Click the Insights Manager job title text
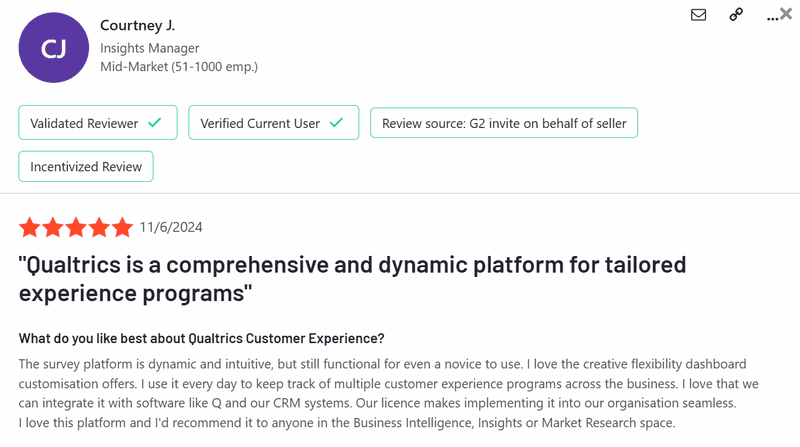The image size is (800, 447). coord(149,48)
